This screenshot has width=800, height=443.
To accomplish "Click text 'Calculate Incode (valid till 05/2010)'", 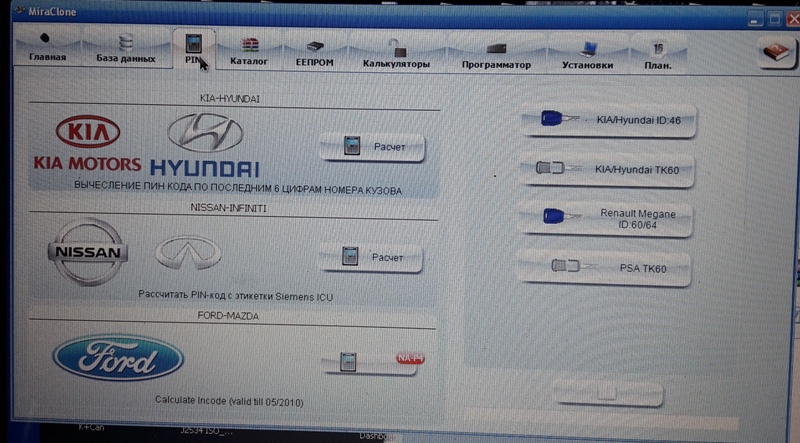I will [x=229, y=401].
